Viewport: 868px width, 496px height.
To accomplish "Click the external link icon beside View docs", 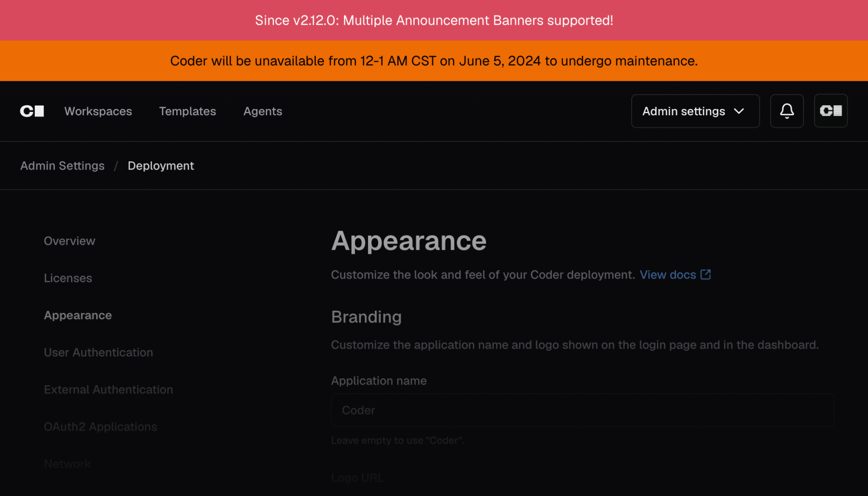I will click(706, 275).
